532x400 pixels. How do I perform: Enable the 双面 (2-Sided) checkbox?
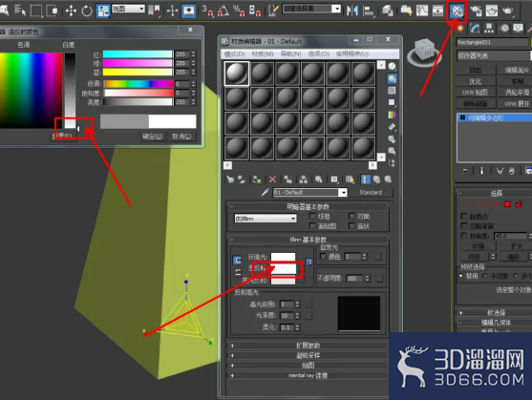351,216
